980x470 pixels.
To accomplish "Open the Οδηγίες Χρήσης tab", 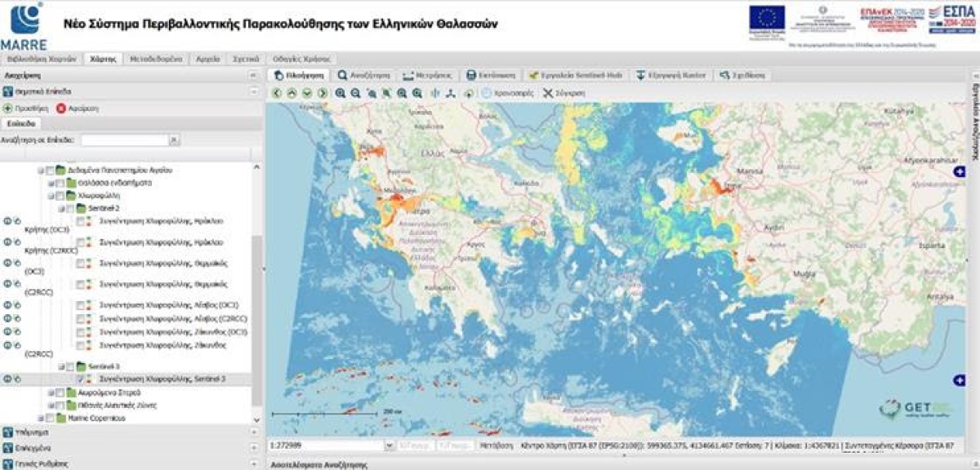I will pyautogui.click(x=302, y=59).
